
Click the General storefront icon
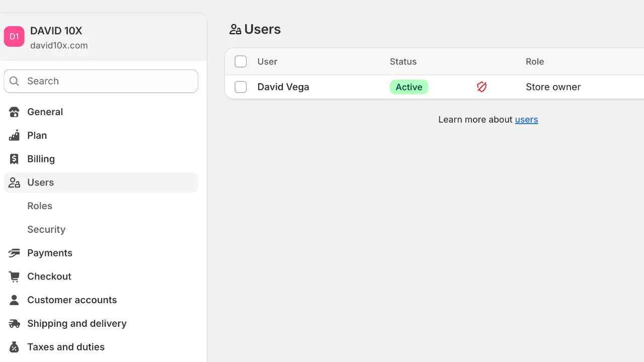pyautogui.click(x=14, y=112)
